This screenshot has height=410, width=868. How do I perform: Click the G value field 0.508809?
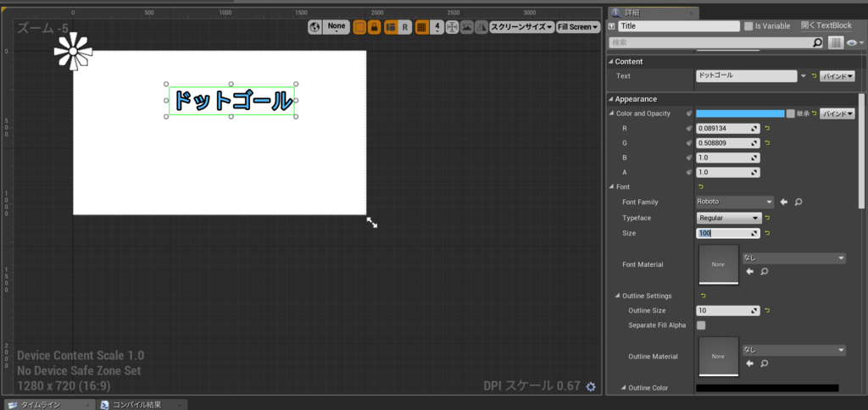[x=727, y=143]
